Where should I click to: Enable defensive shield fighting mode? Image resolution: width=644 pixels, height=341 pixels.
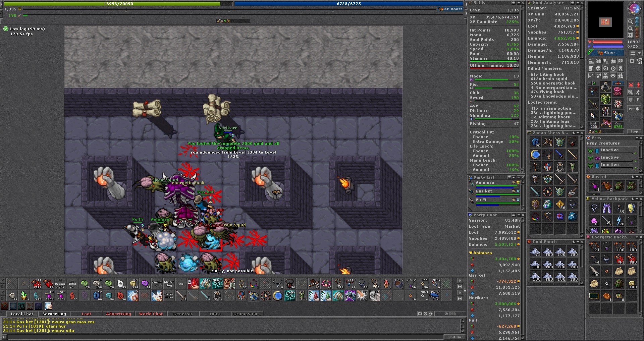click(631, 100)
